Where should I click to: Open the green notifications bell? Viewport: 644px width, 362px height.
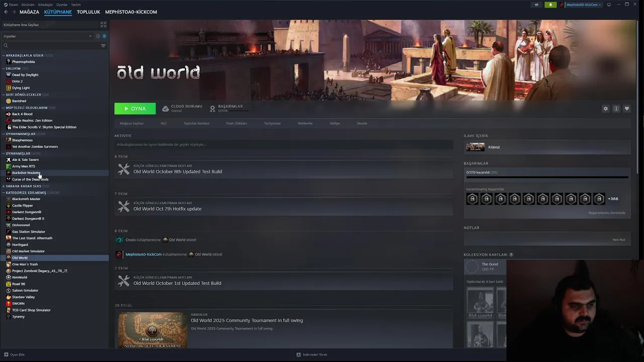click(550, 5)
